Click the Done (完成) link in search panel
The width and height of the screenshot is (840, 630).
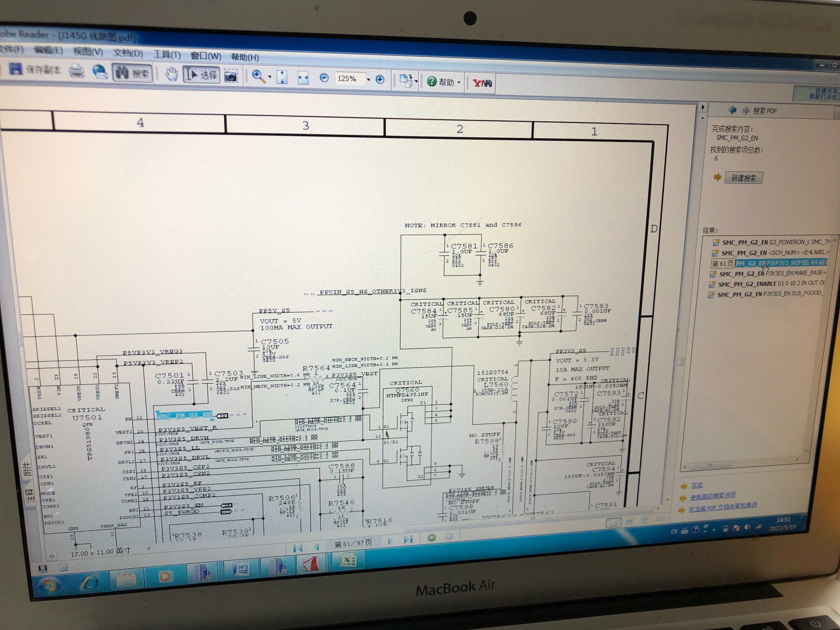coord(697,485)
